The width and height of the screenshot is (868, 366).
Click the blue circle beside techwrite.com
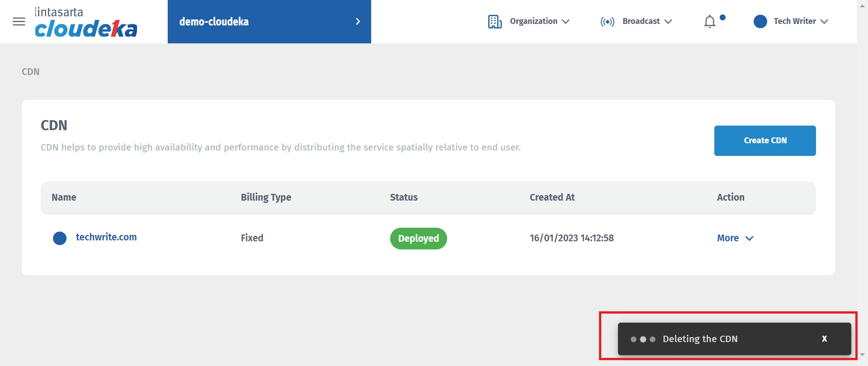60,238
